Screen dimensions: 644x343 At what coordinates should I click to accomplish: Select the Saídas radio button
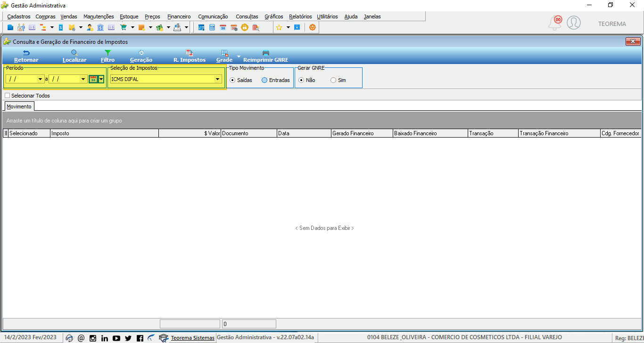(232, 80)
